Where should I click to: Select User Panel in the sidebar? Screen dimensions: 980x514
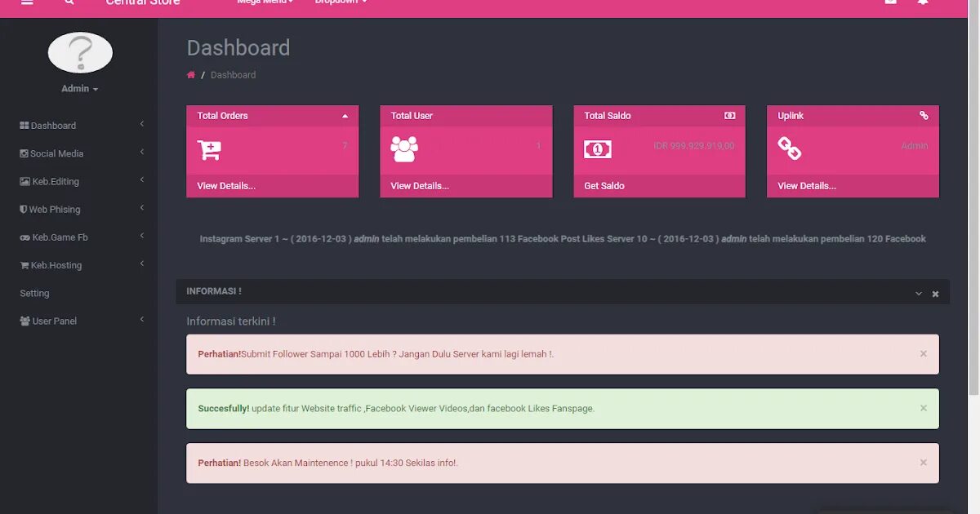(55, 321)
